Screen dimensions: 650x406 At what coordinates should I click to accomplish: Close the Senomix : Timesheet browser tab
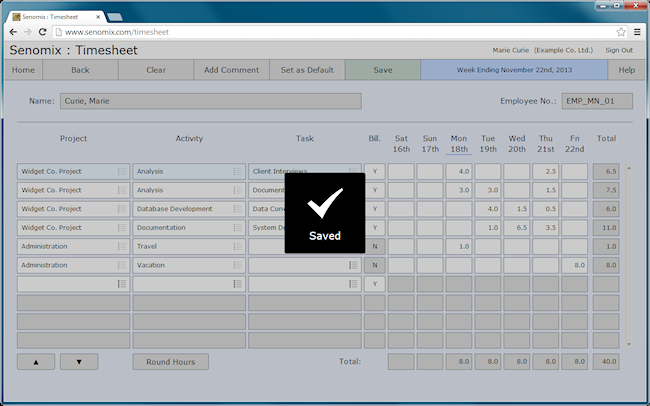tap(98, 17)
